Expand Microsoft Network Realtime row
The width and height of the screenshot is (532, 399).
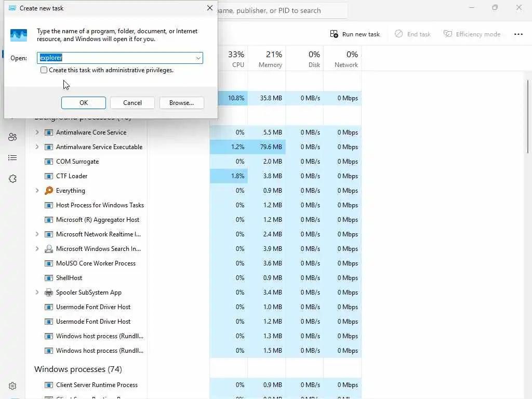(x=37, y=234)
